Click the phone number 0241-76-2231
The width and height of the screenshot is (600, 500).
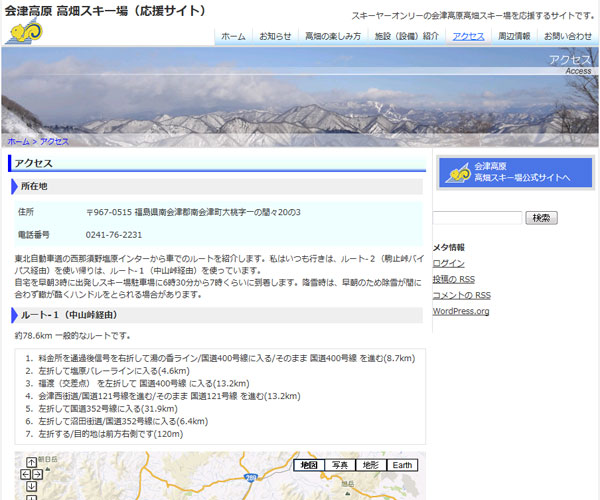pyautogui.click(x=114, y=235)
